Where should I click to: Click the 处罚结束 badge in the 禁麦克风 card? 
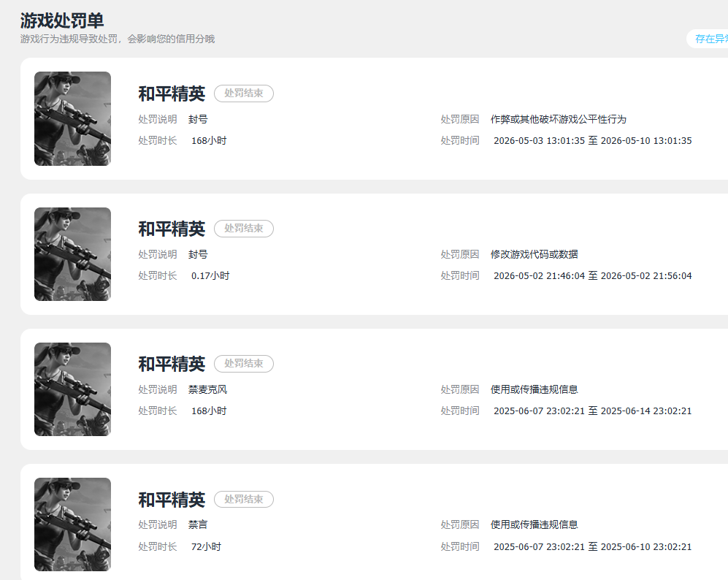(244, 364)
